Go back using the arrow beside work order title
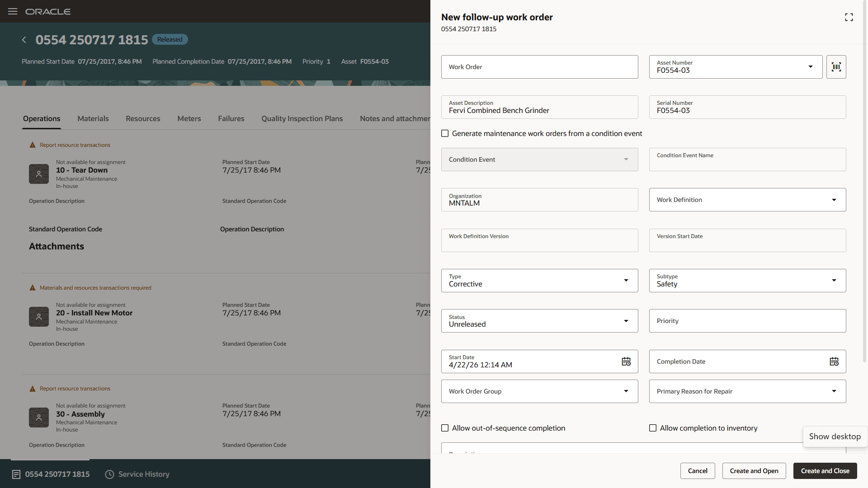This screenshot has height=488, width=868. pyautogui.click(x=24, y=40)
